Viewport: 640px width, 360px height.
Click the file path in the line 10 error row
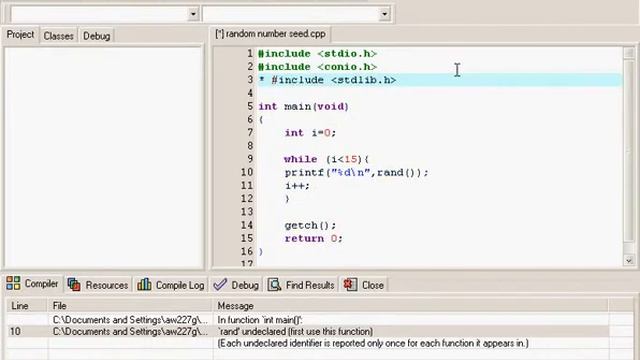130,331
